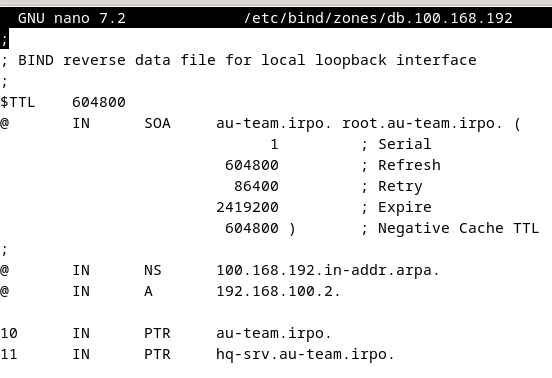This screenshot has height=378, width=552.
Task: Click root.au-team.irpo. in the SOA line
Action: point(422,124)
